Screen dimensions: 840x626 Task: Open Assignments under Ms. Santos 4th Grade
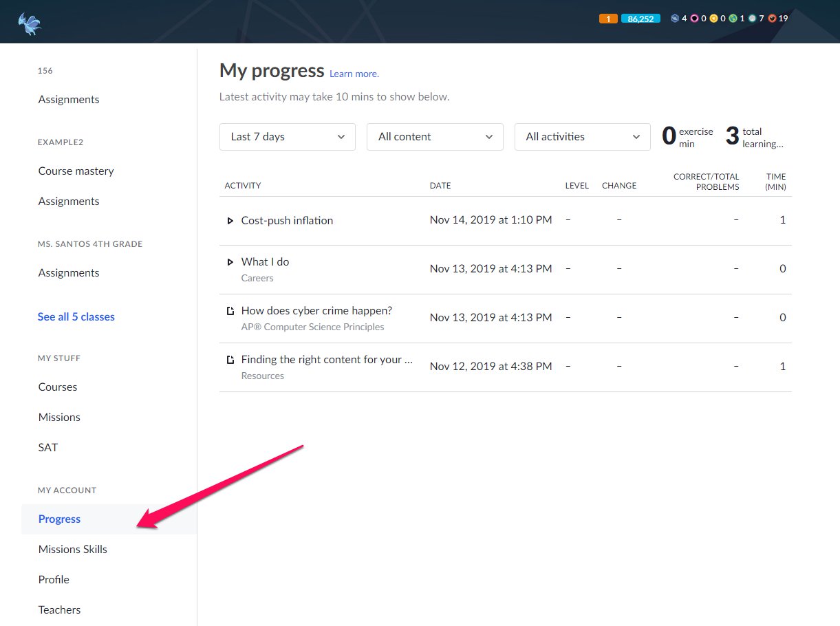click(69, 273)
